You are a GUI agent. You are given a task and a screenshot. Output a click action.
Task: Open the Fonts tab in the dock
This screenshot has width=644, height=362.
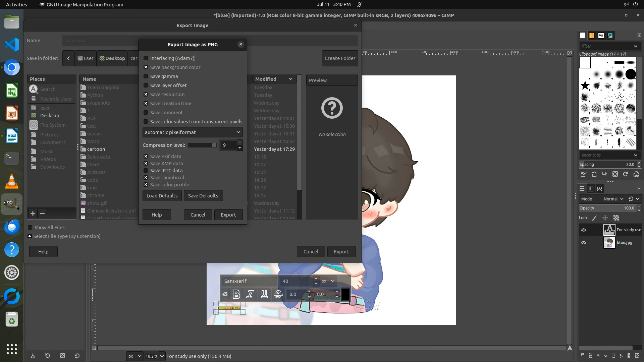click(601, 35)
